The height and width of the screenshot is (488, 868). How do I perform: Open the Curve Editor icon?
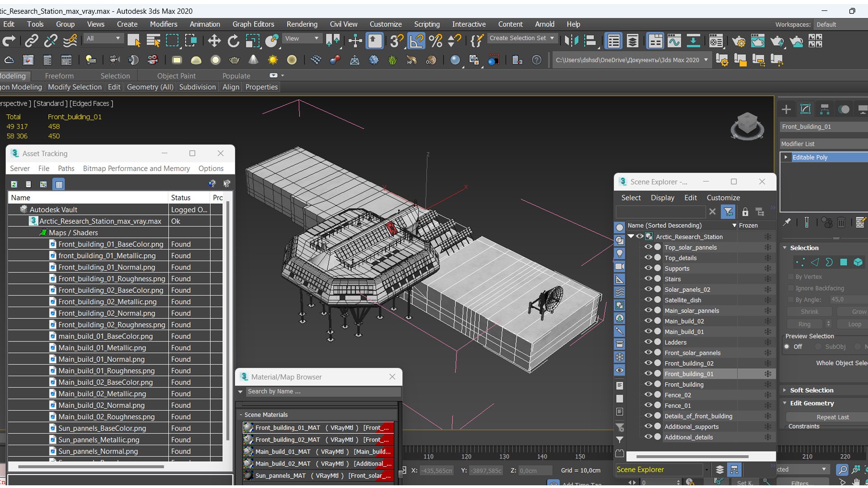click(674, 41)
